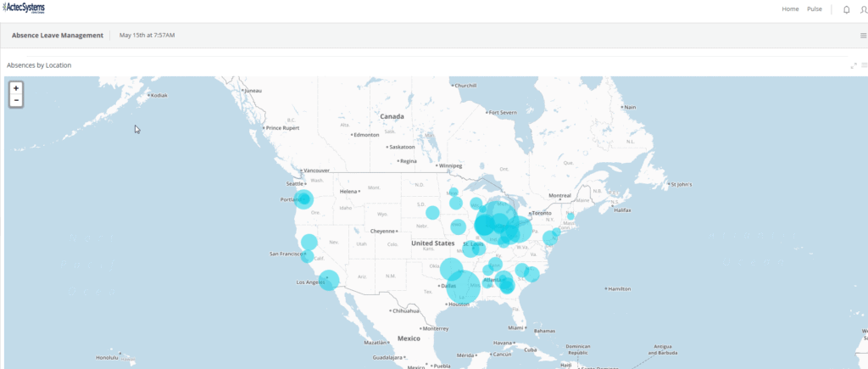
Task: Open the user profile icon
Action: pos(864,9)
